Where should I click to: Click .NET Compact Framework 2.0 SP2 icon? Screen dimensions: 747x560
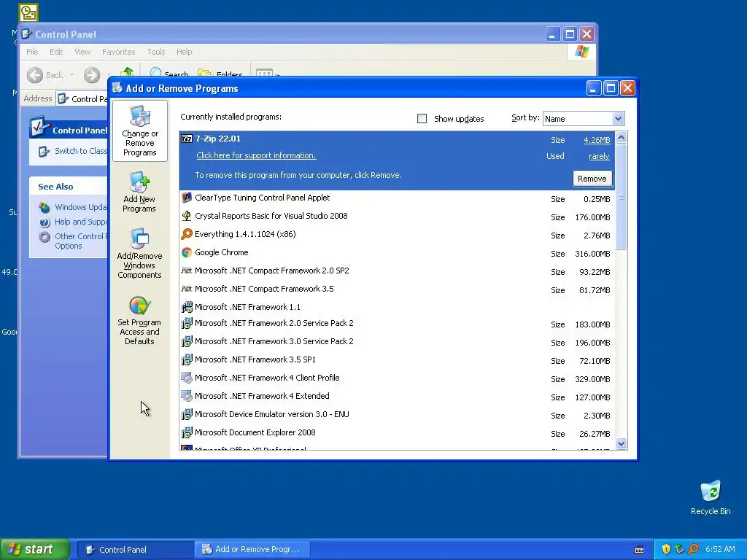pyautogui.click(x=187, y=271)
